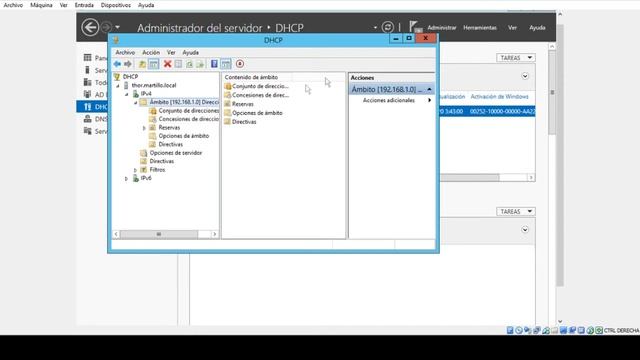640x360 pixels.
Task: Open the Acción menu in DHCP console
Action: 151,53
